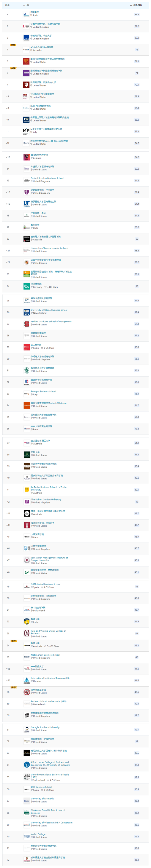Click the 推荐 badge on rank 58
This screenshot has width=151, height=868.
click(x=13, y=687)
